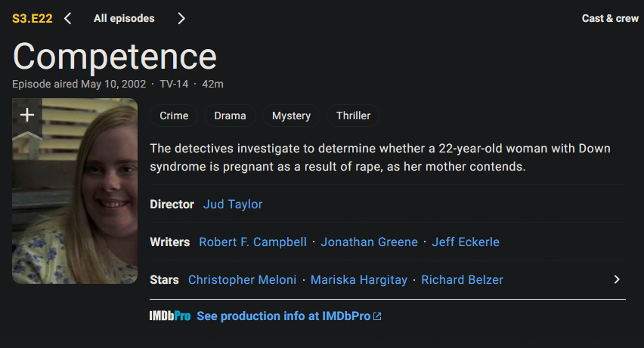The height and width of the screenshot is (348, 644).
Task: See production info at IMDbPro
Action: (x=283, y=316)
